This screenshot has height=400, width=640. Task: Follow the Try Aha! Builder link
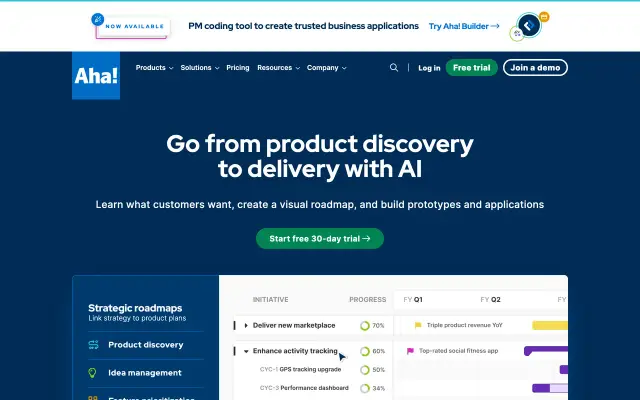click(464, 26)
